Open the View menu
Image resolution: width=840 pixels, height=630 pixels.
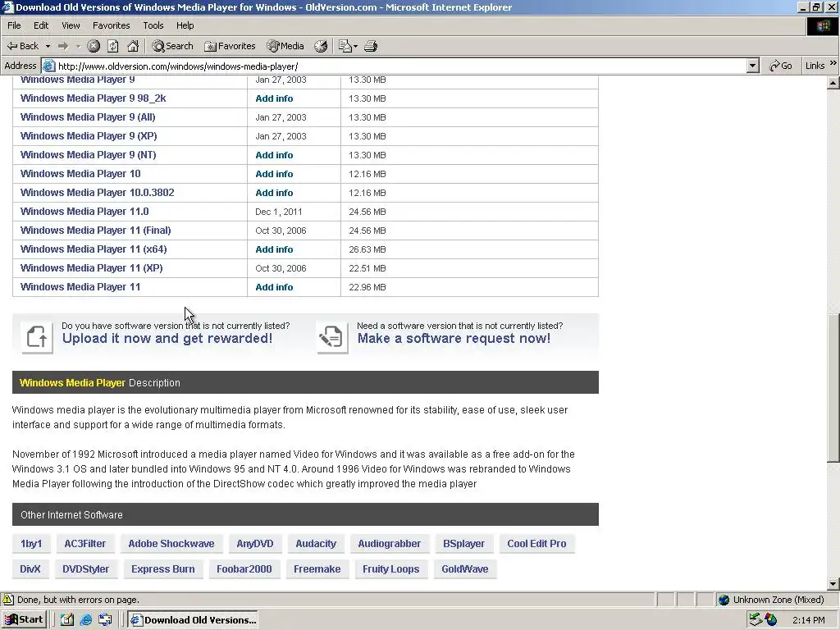[x=71, y=25]
